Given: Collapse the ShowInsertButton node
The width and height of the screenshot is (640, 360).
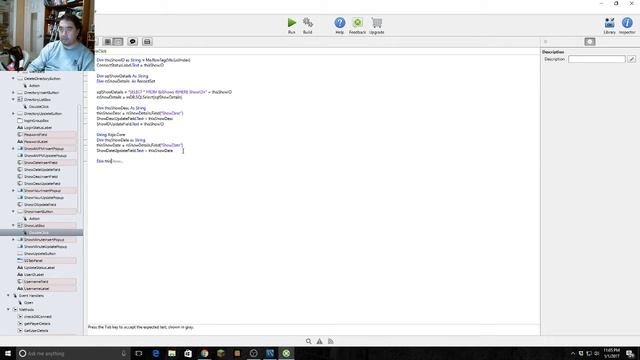Looking at the screenshot, I should pos(13,211).
